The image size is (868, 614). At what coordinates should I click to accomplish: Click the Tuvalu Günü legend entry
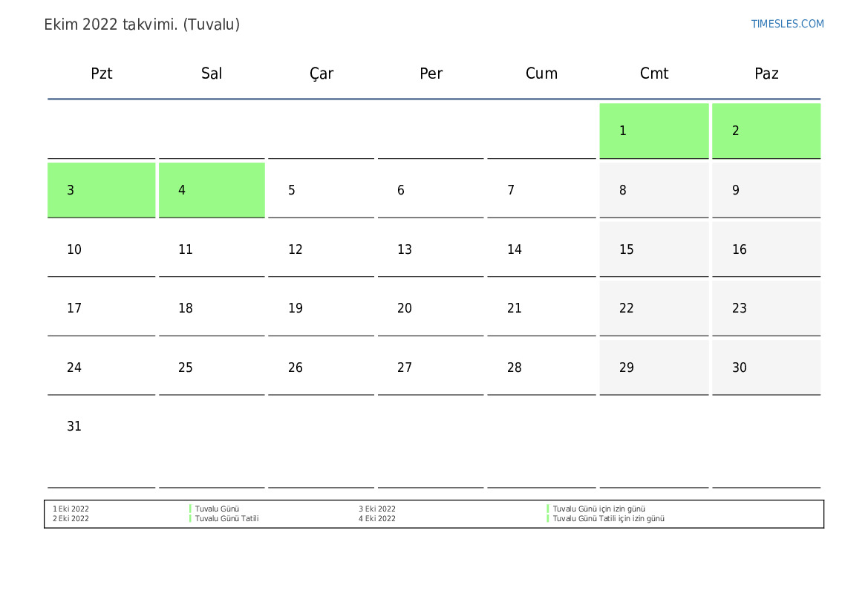click(217, 509)
